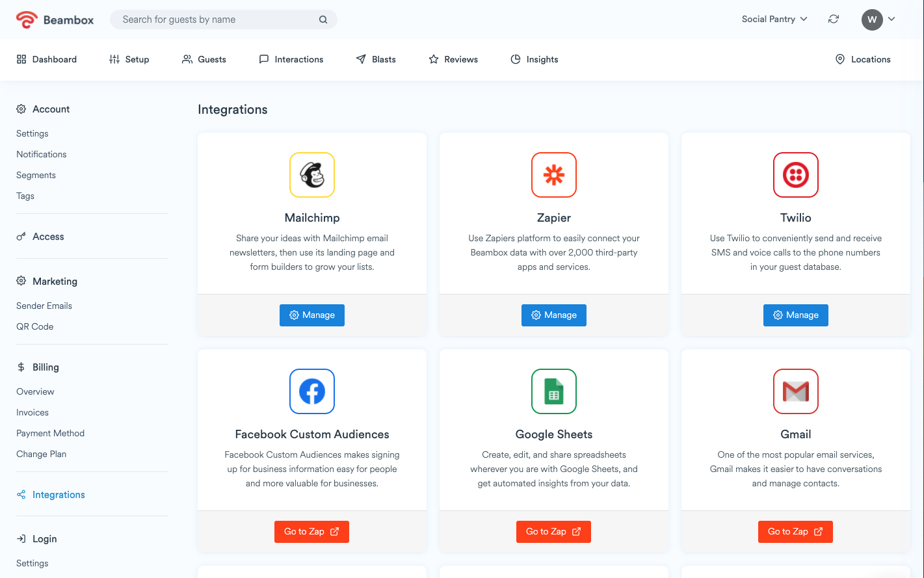
Task: Open Tags in sidebar
Action: click(25, 196)
